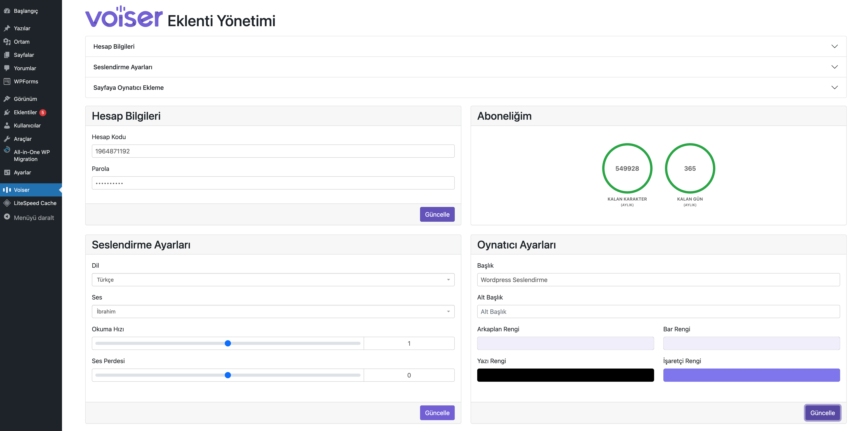
Task: Click the Ses Perdesi value box
Action: point(409,375)
